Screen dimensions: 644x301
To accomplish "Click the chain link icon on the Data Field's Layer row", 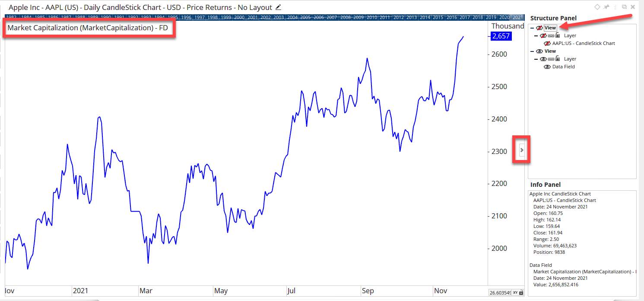I will tap(551, 59).
